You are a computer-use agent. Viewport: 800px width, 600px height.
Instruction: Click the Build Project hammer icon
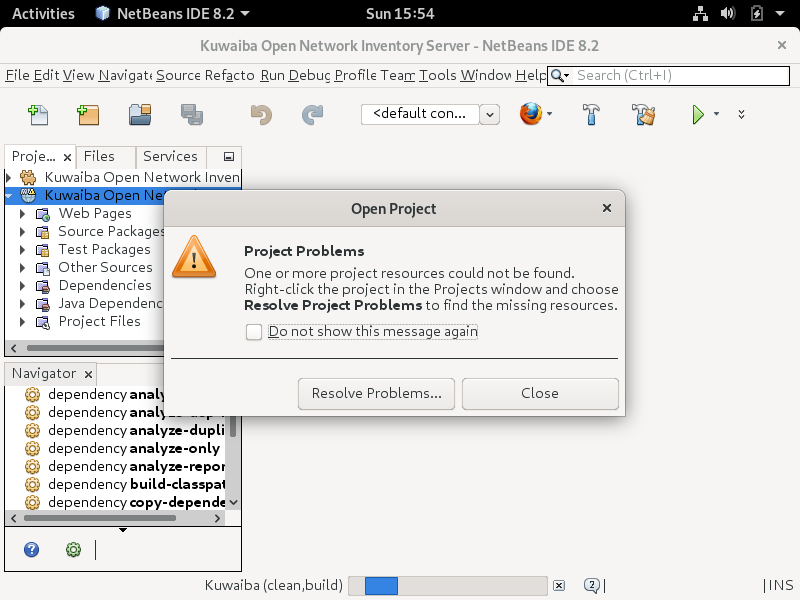click(591, 115)
